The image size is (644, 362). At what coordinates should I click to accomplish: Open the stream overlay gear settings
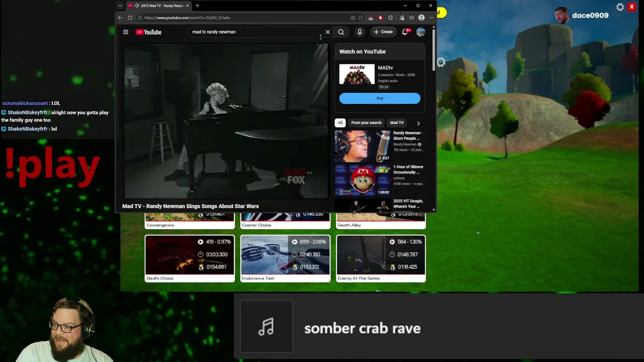(x=620, y=7)
